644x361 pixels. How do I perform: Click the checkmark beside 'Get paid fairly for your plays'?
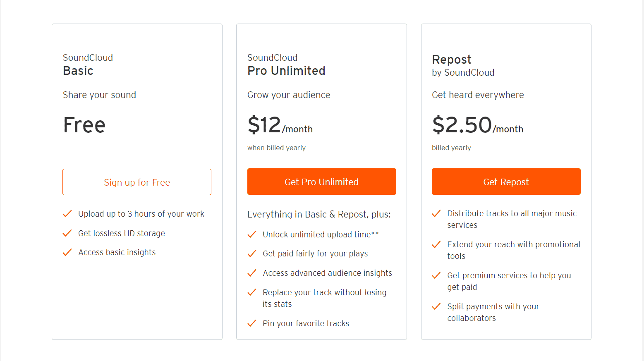click(252, 253)
